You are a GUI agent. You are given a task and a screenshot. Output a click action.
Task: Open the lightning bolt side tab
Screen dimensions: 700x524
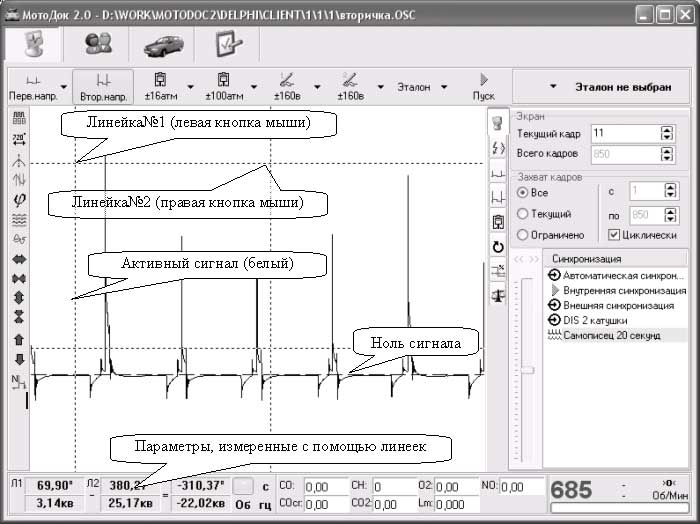[x=498, y=147]
